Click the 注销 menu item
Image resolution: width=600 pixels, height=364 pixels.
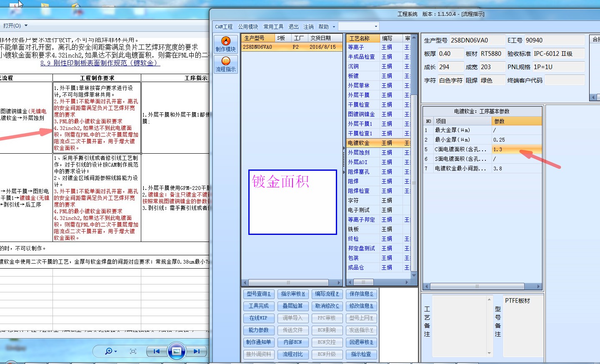[x=308, y=27]
